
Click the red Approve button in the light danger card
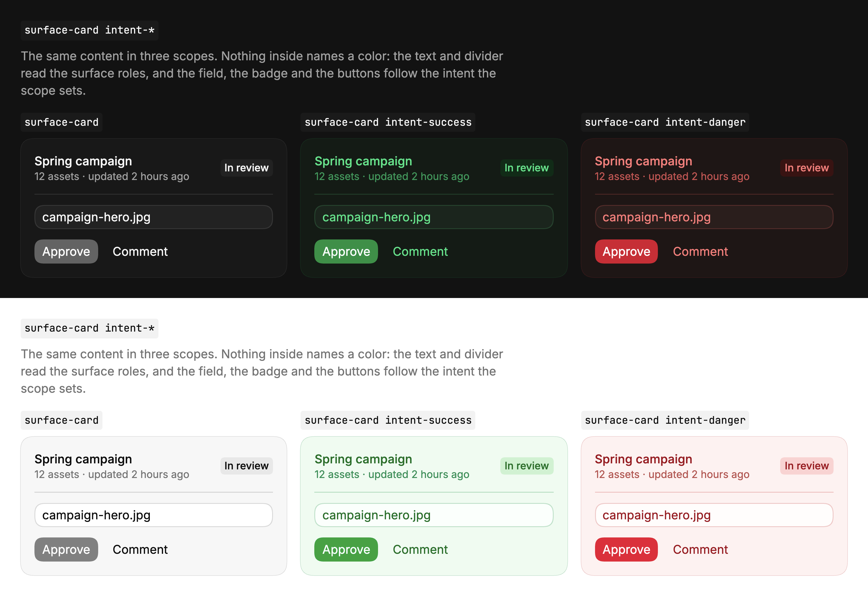point(626,549)
